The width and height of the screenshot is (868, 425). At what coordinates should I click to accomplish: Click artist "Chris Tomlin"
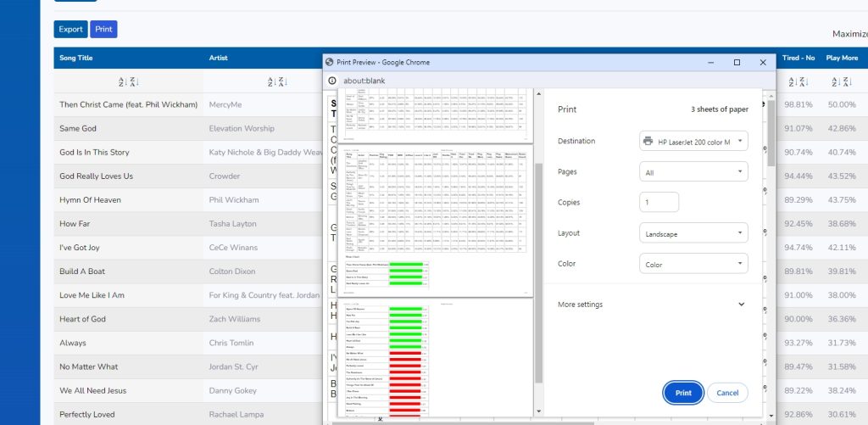tap(231, 343)
